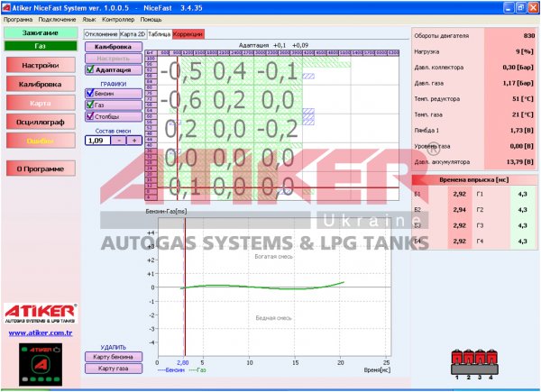Select injector 2 on the rail icon
Image resolution: width=541 pixels, height=392 pixels.
tap(469, 358)
